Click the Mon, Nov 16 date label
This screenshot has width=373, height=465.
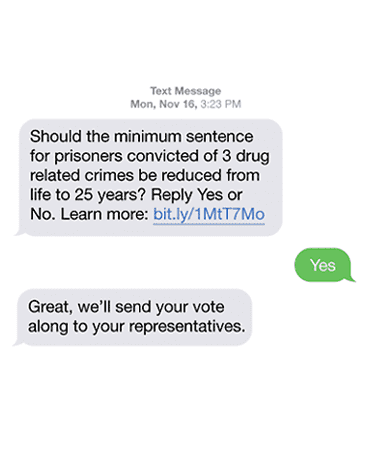[x=164, y=104]
